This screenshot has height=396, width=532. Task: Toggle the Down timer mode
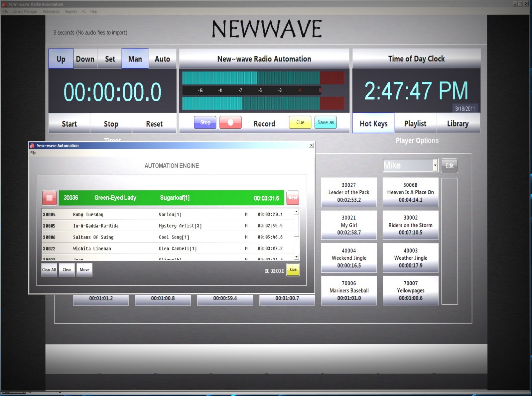coord(85,59)
